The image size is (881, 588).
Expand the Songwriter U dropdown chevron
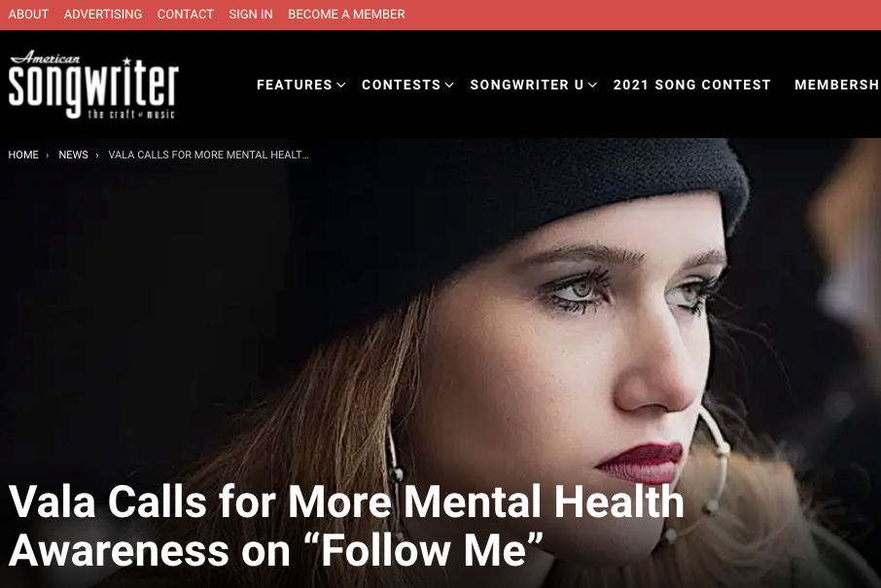pyautogui.click(x=592, y=85)
